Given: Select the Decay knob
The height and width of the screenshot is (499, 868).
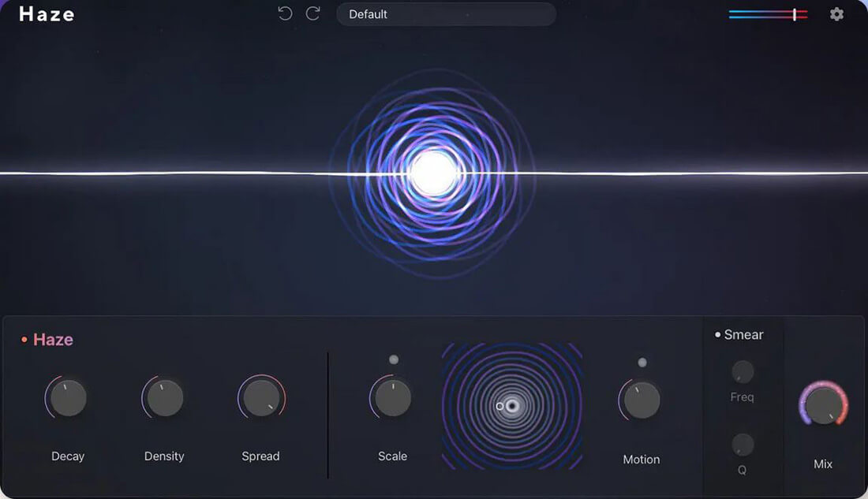Looking at the screenshot, I should coord(67,397).
